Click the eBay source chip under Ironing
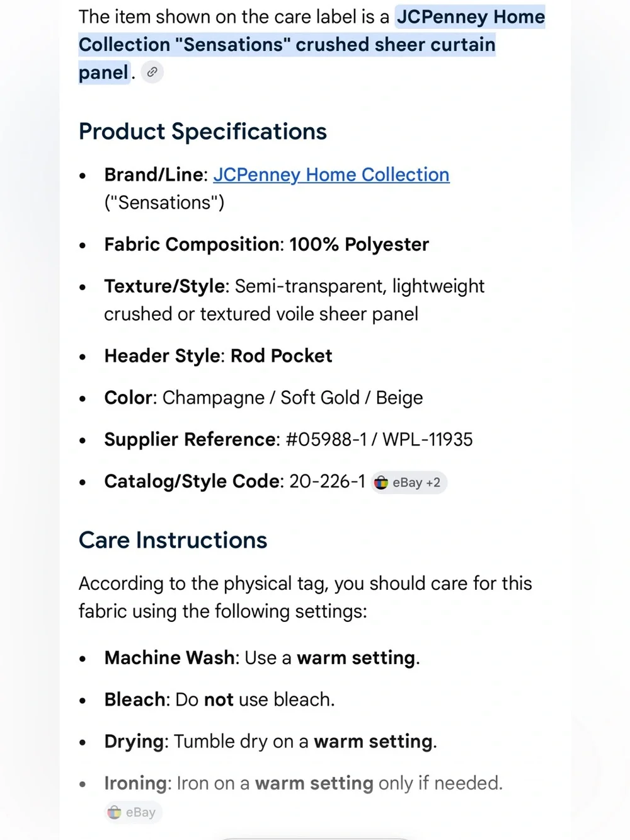The height and width of the screenshot is (840, 630). 133,812
